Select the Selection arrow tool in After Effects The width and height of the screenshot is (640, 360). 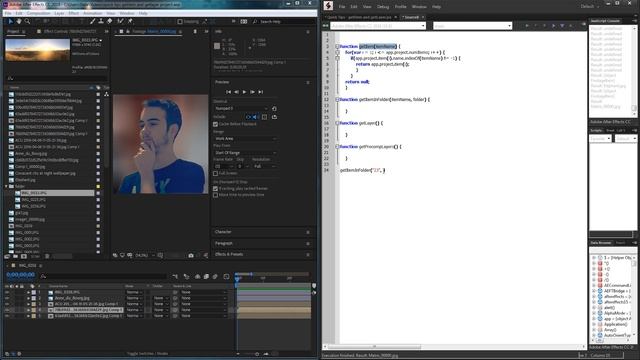pyautogui.click(x=11, y=21)
